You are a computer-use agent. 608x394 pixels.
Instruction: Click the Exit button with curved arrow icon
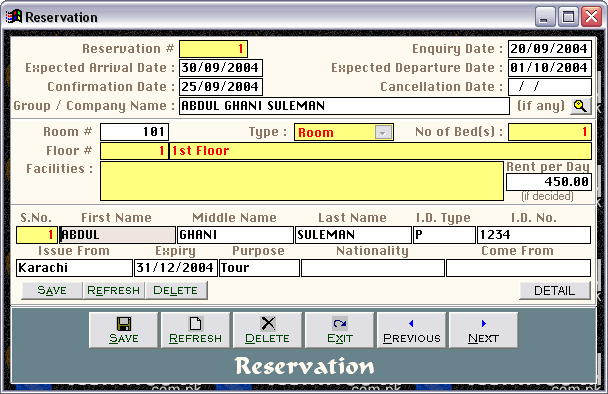pyautogui.click(x=340, y=330)
